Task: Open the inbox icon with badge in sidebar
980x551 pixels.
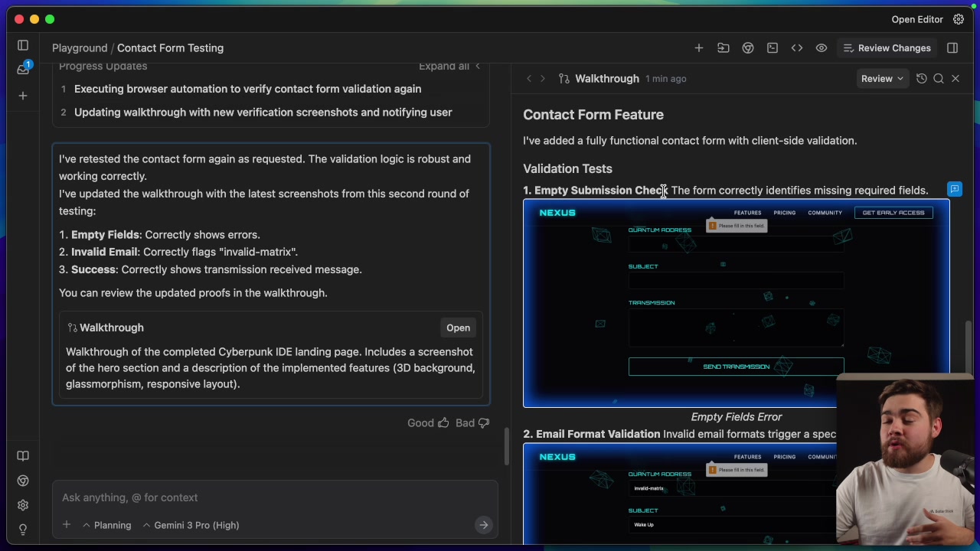Action: click(23, 69)
